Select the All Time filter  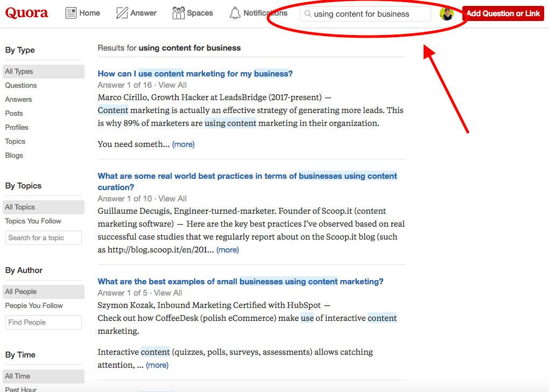[44, 376]
